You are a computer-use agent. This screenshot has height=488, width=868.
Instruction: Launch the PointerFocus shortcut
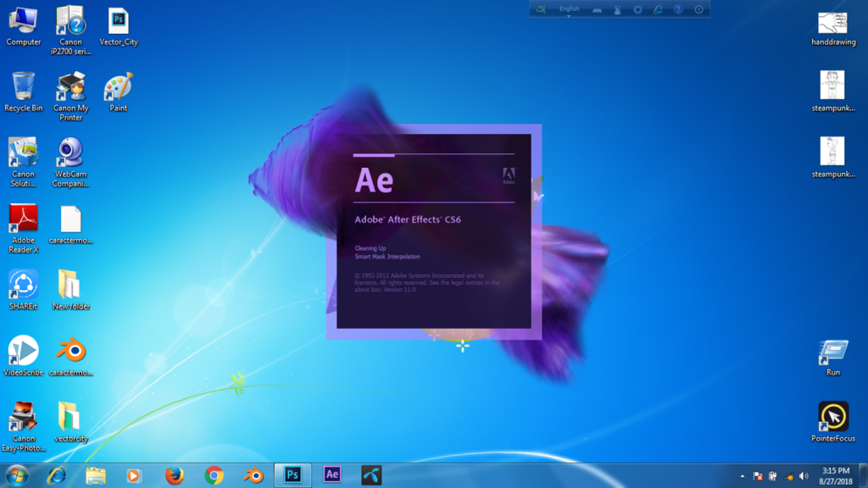pyautogui.click(x=833, y=422)
